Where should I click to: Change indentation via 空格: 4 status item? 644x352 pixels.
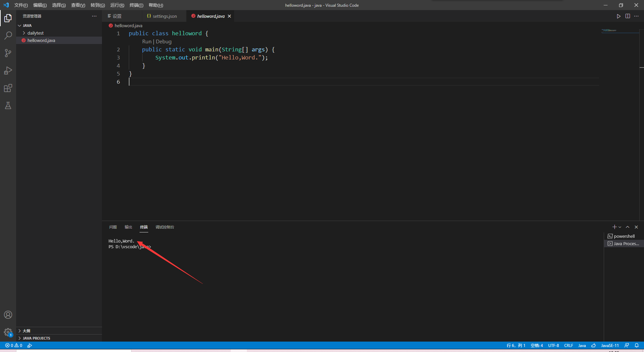click(x=537, y=345)
